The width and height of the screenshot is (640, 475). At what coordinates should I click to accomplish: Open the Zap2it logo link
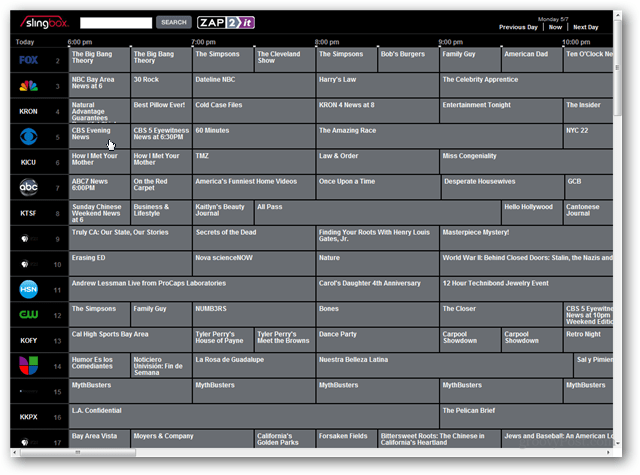[226, 22]
